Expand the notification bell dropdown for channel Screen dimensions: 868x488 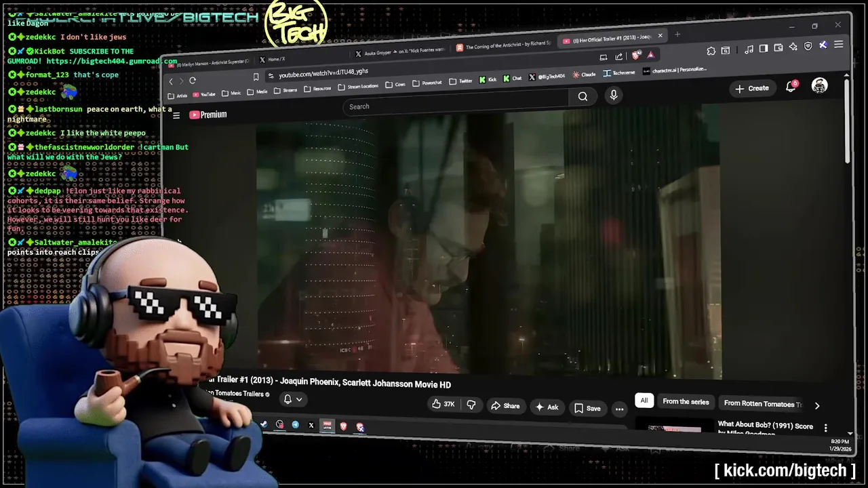293,399
